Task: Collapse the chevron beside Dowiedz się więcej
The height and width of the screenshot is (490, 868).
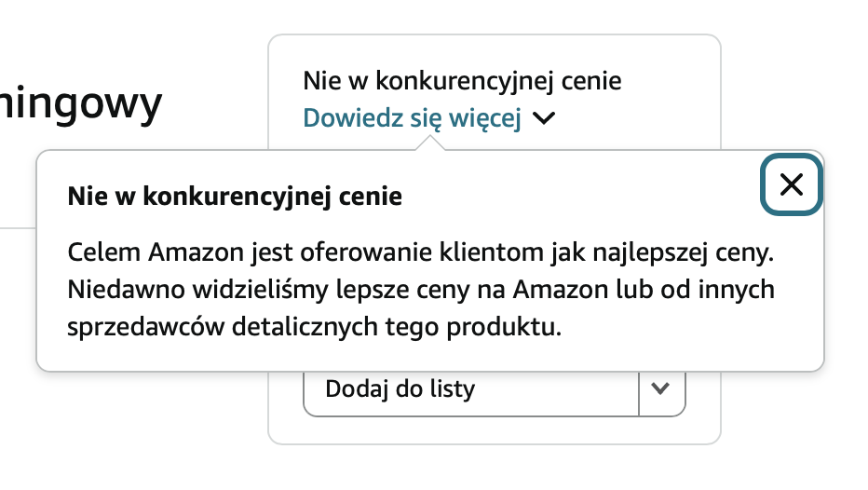Action: tap(545, 118)
